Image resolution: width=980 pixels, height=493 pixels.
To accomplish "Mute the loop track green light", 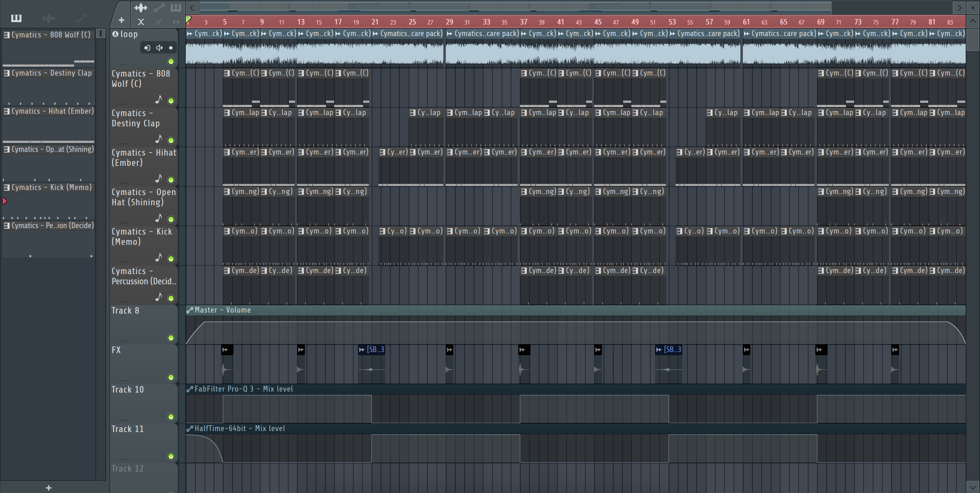I will 171,61.
